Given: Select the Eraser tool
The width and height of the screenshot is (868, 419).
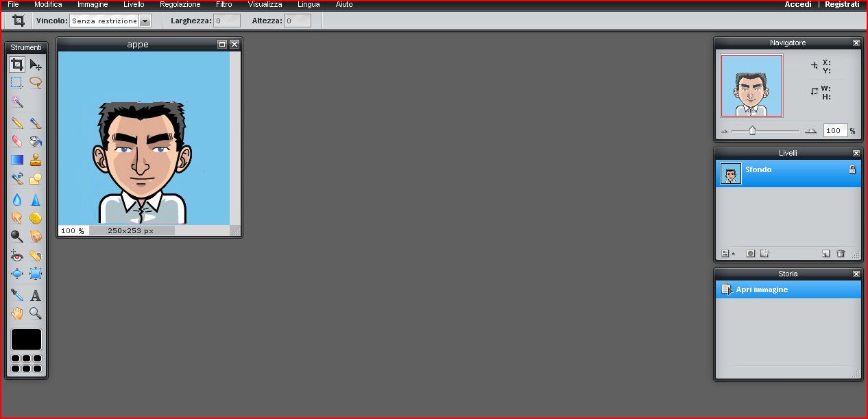Looking at the screenshot, I should pyautogui.click(x=16, y=141).
